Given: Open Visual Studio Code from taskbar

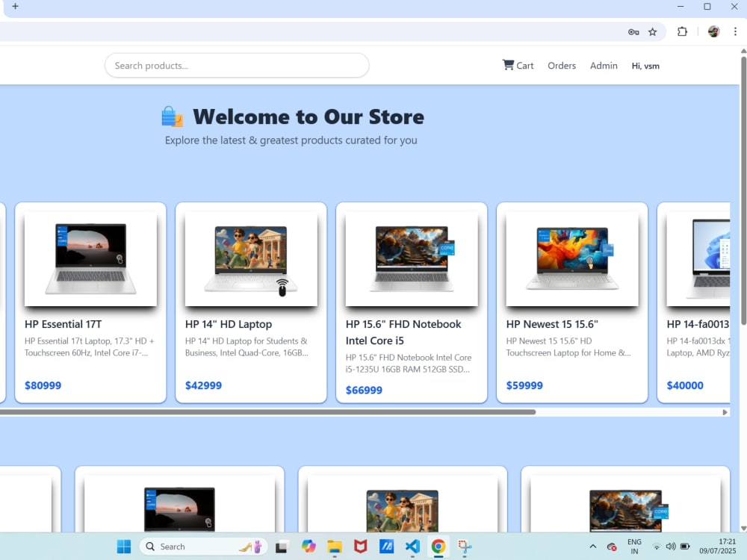Looking at the screenshot, I should [x=412, y=547].
